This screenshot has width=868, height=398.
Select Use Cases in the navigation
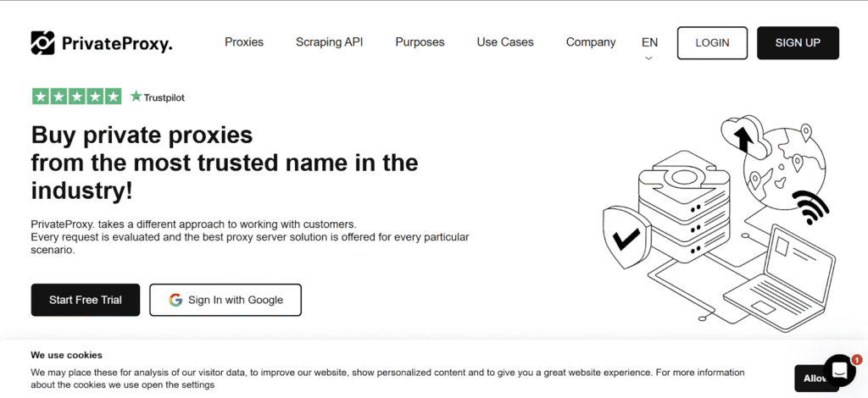[x=505, y=42]
